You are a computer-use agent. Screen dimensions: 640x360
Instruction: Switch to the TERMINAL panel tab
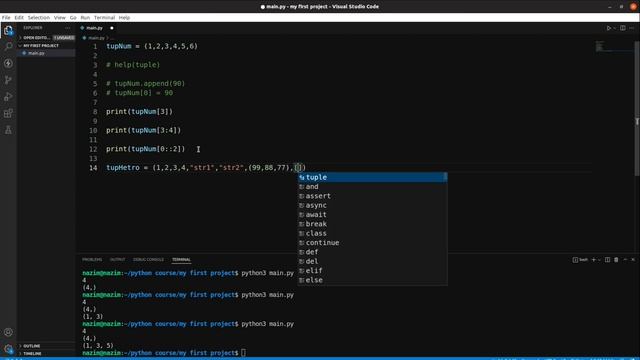(x=181, y=260)
